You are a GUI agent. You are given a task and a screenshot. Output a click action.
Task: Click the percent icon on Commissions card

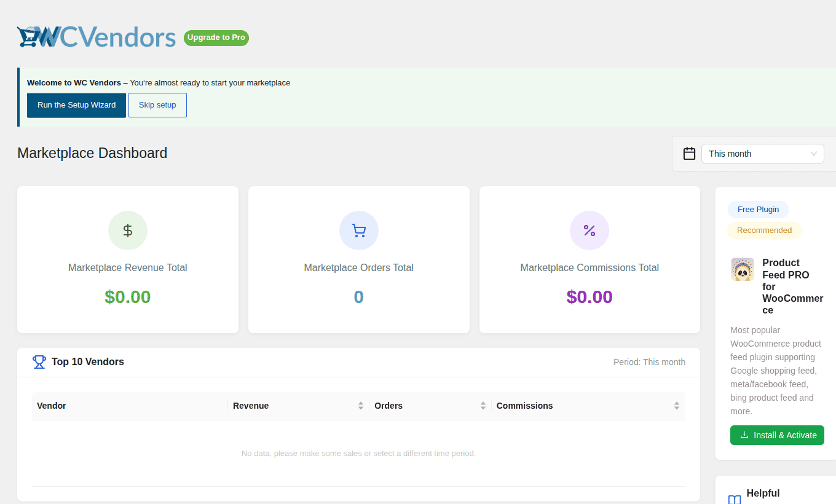tap(590, 230)
